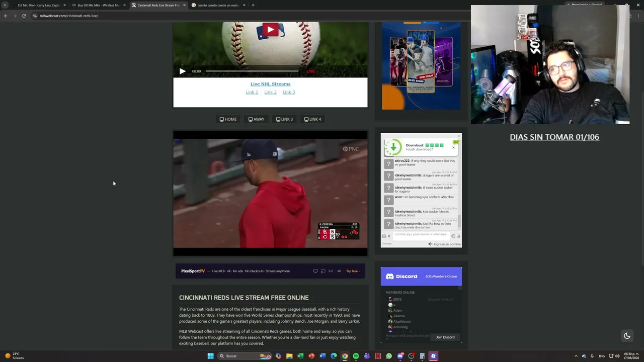Close the Download ad in the chat widget

click(453, 147)
